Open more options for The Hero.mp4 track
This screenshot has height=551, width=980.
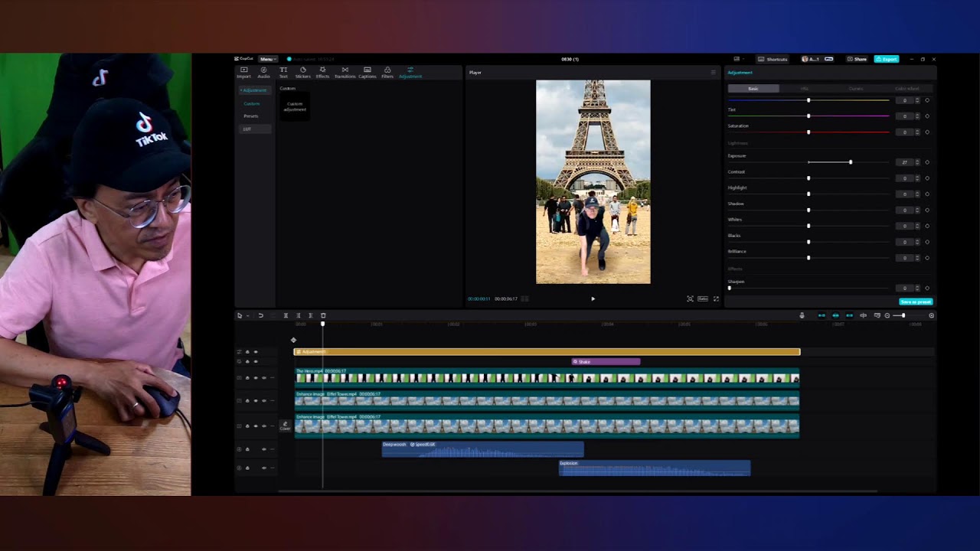(x=273, y=378)
